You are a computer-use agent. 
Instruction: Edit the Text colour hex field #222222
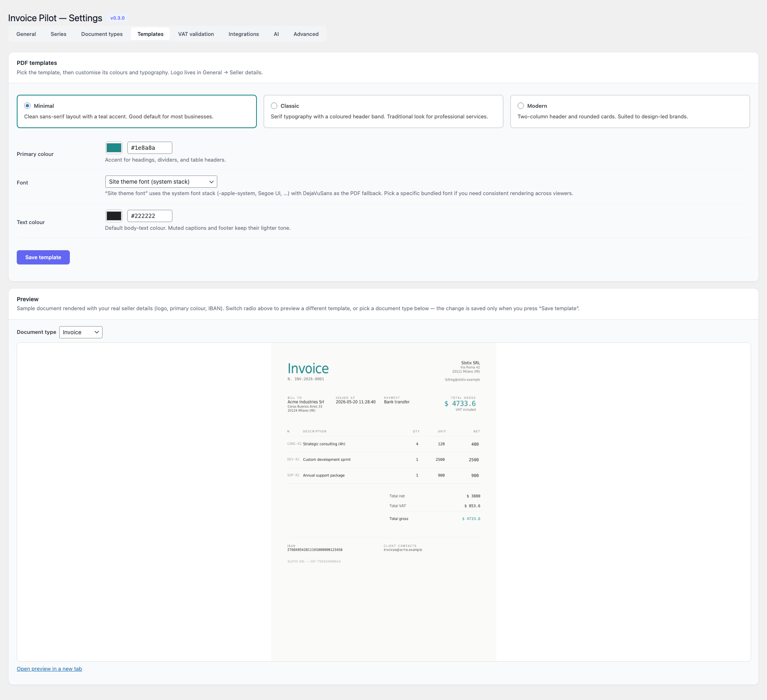click(x=150, y=216)
